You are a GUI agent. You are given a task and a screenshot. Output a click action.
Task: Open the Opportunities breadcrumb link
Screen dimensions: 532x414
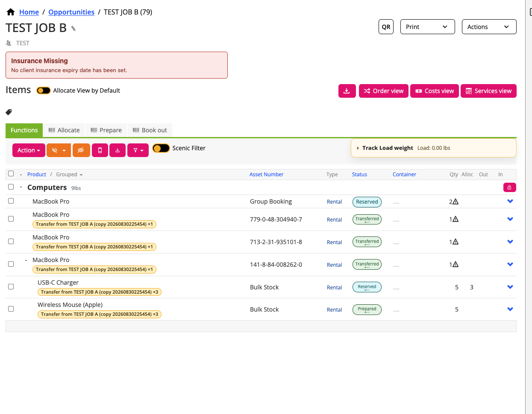click(x=71, y=12)
